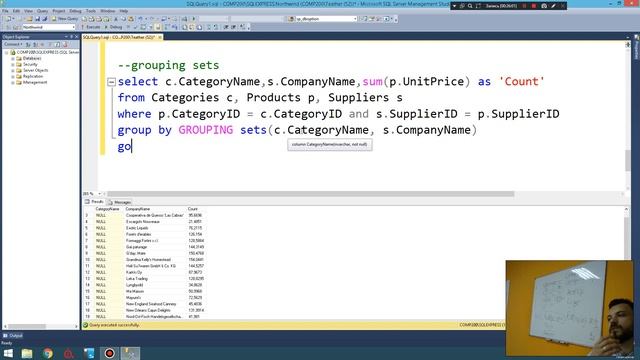Screen dimensions: 640x360
Task: Click the Object Explorer horizontal scrollbar
Action: tap(27, 327)
